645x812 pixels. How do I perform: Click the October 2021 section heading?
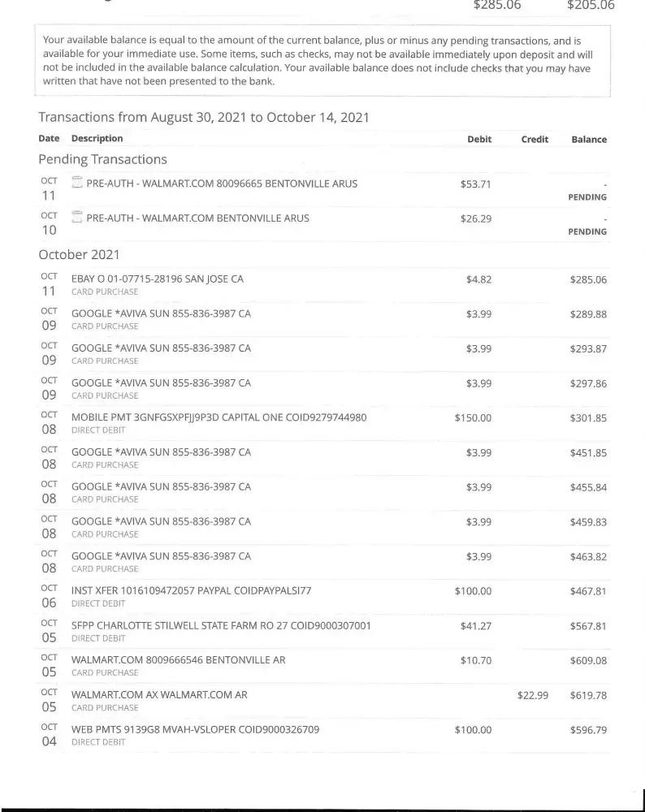click(x=79, y=254)
